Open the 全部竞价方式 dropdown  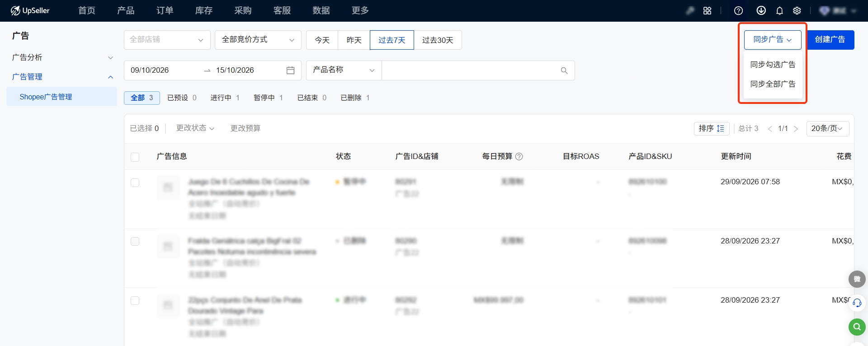point(258,40)
